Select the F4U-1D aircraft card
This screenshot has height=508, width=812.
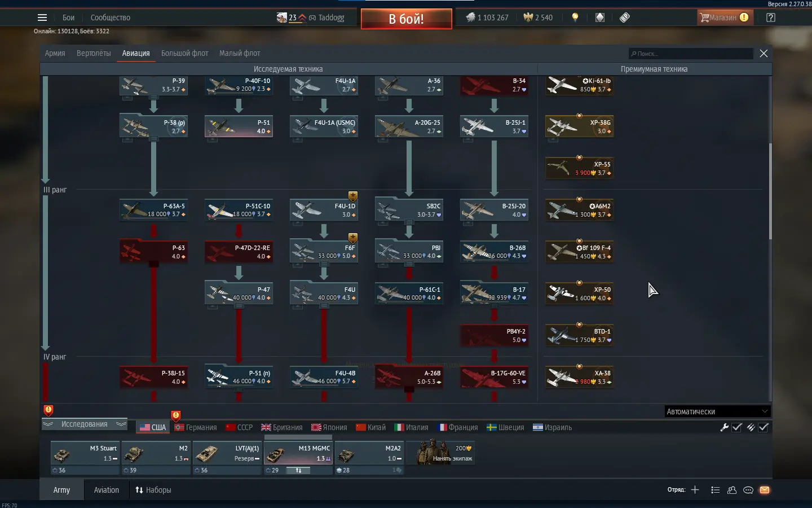click(x=324, y=211)
